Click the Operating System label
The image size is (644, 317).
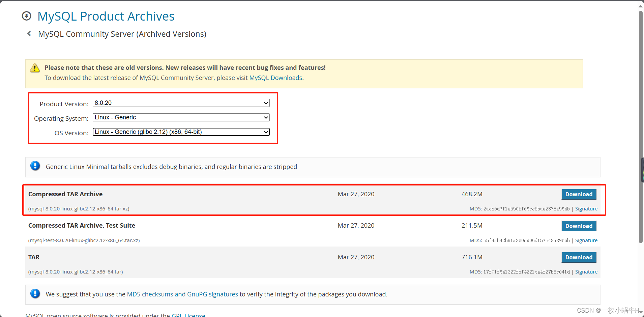click(x=61, y=119)
